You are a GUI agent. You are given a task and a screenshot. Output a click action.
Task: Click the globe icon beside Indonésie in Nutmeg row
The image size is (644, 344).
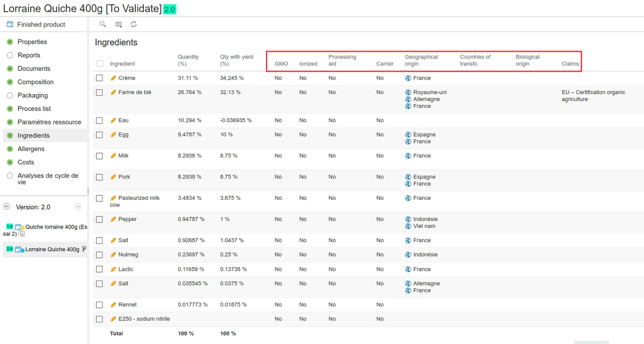(408, 255)
